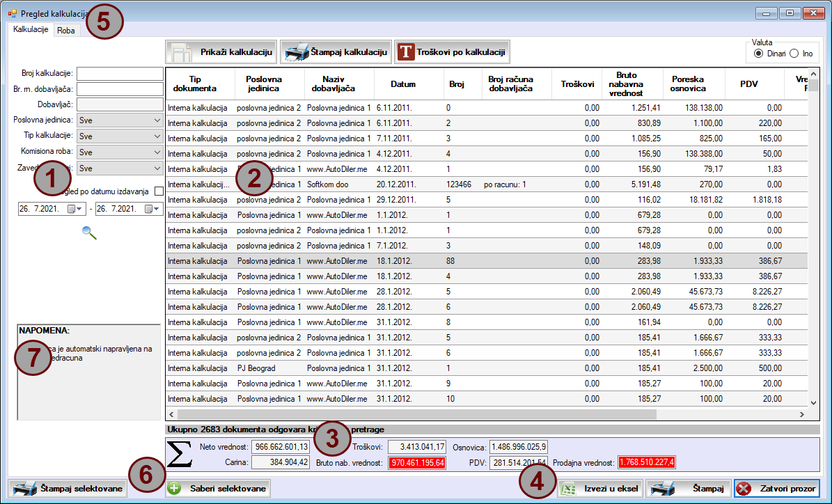832x504 pixels.
Task: Click the Osnovica total field
Action: (519, 447)
